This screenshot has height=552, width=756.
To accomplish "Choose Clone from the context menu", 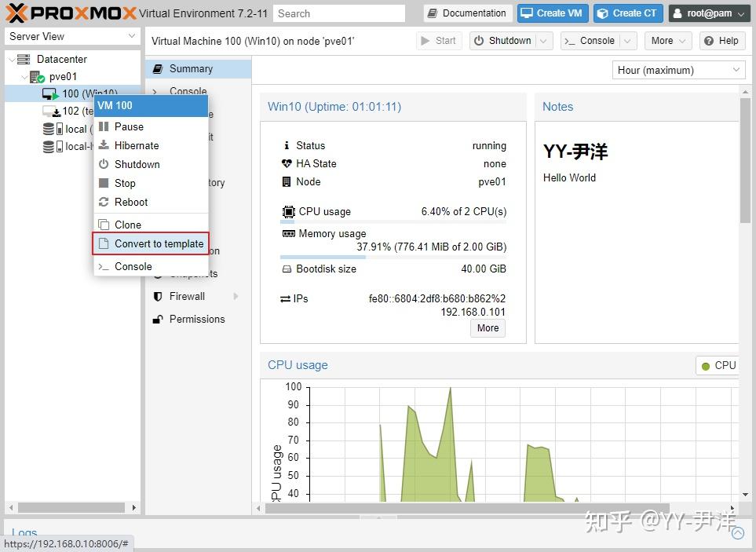I will coord(151,225).
